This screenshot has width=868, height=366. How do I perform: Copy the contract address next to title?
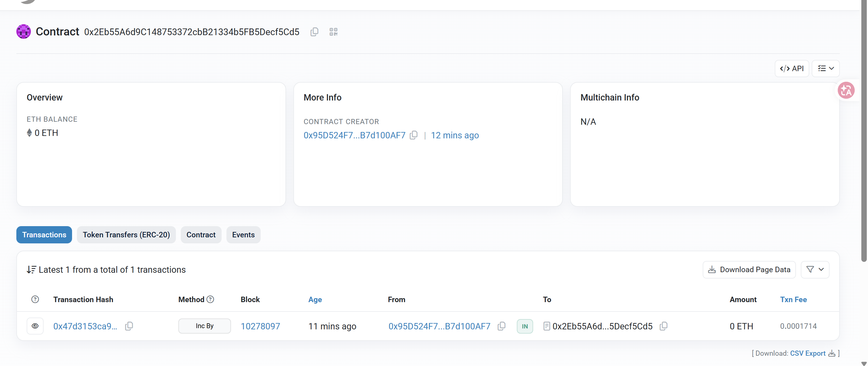coord(314,32)
